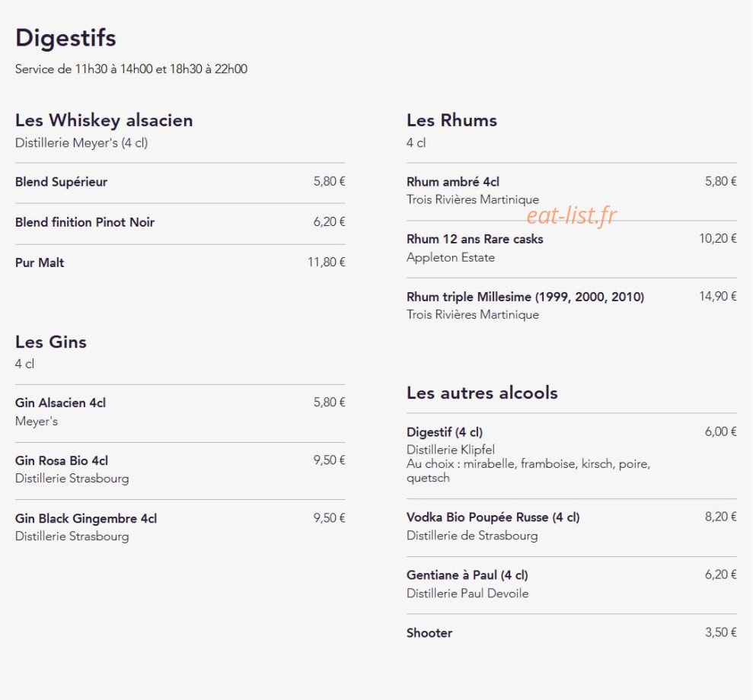Click Rhum 12 ans Rare casks

[x=572, y=248]
